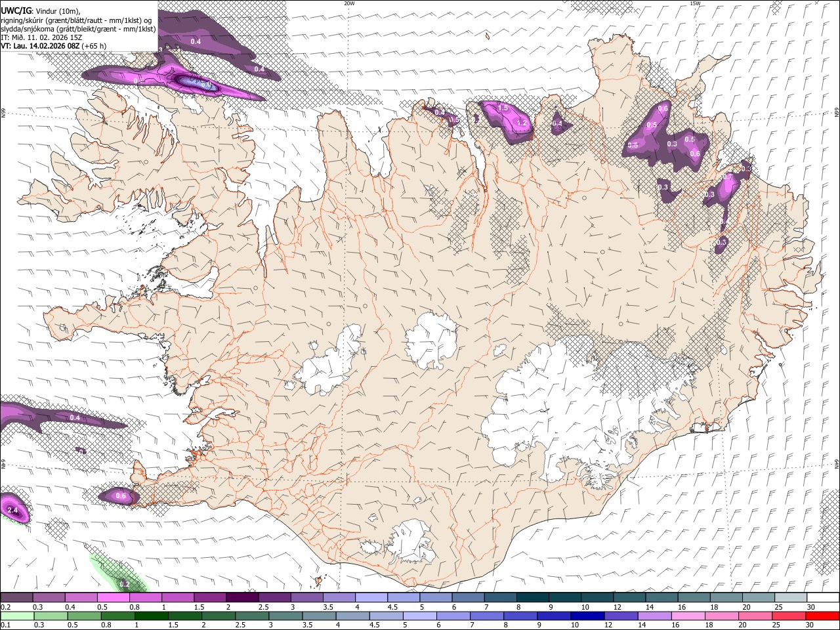Select the bright pink upper-row swatch starting at 0.5

pos(113,598)
